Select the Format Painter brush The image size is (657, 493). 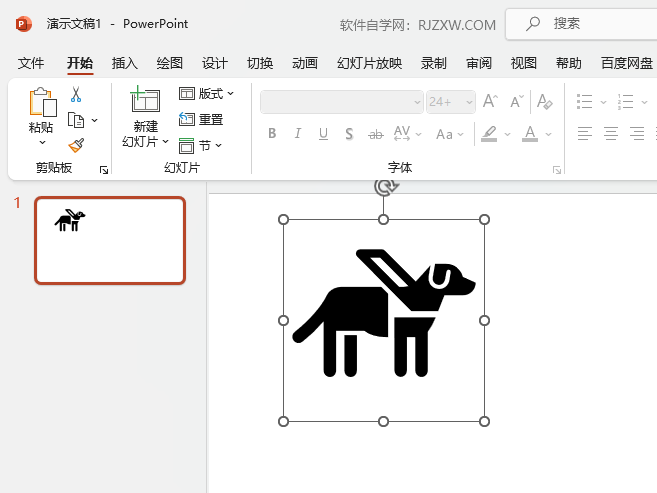click(x=76, y=146)
